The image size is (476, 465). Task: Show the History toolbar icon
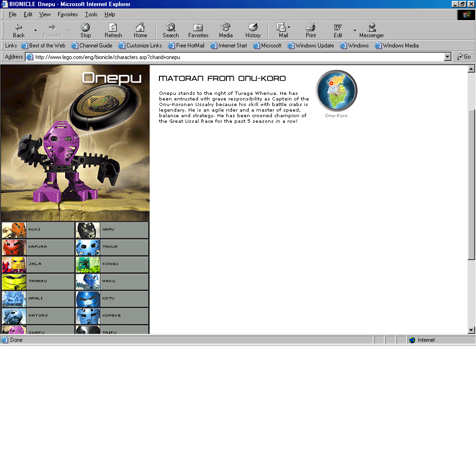(253, 27)
